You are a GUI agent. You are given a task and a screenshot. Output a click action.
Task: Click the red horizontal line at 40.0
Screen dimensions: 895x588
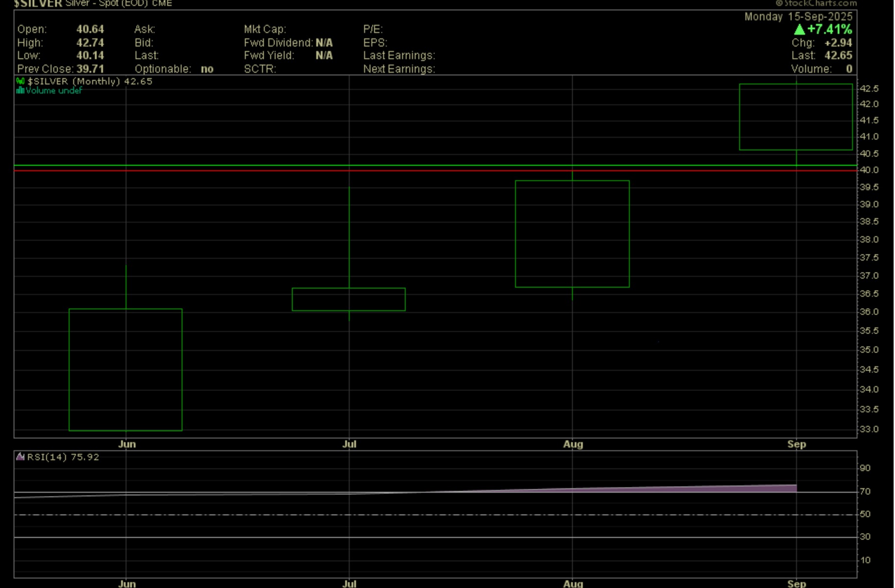pos(435,170)
